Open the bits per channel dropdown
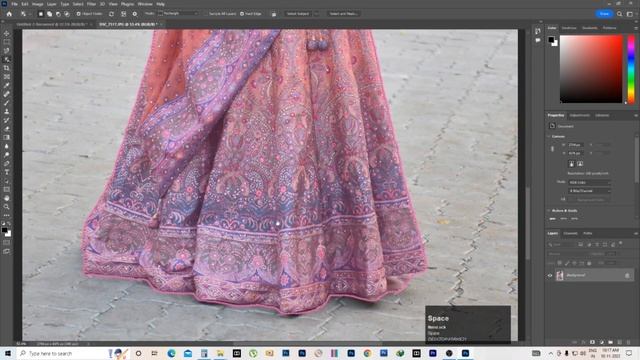The image size is (640, 360). tap(590, 191)
